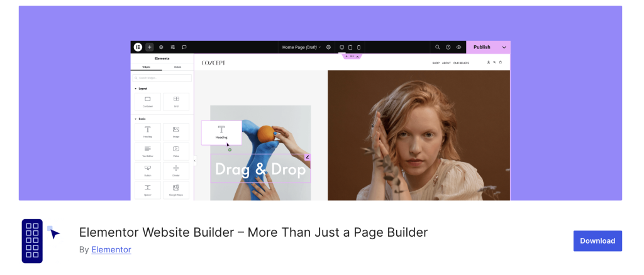The width and height of the screenshot is (644, 275).
Task: Open the SHOP menu item
Action: click(x=436, y=63)
